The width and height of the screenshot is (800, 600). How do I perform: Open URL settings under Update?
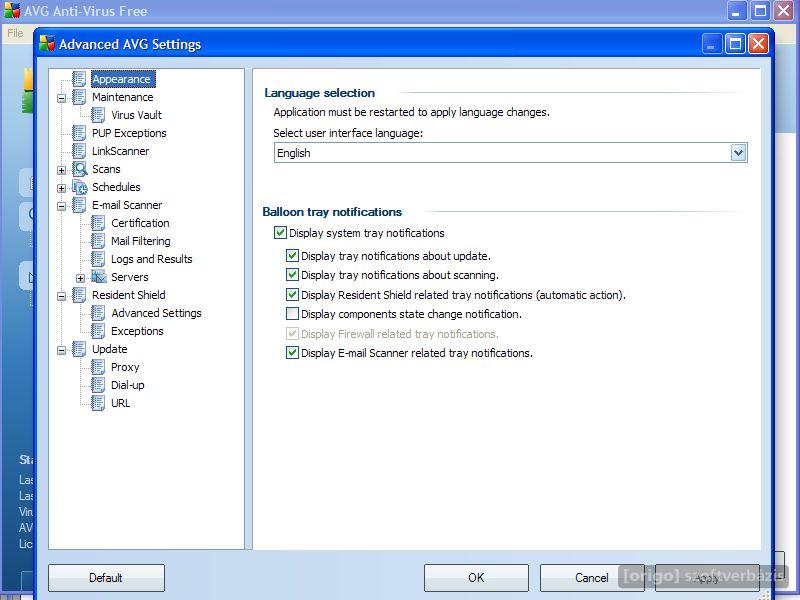pos(120,403)
